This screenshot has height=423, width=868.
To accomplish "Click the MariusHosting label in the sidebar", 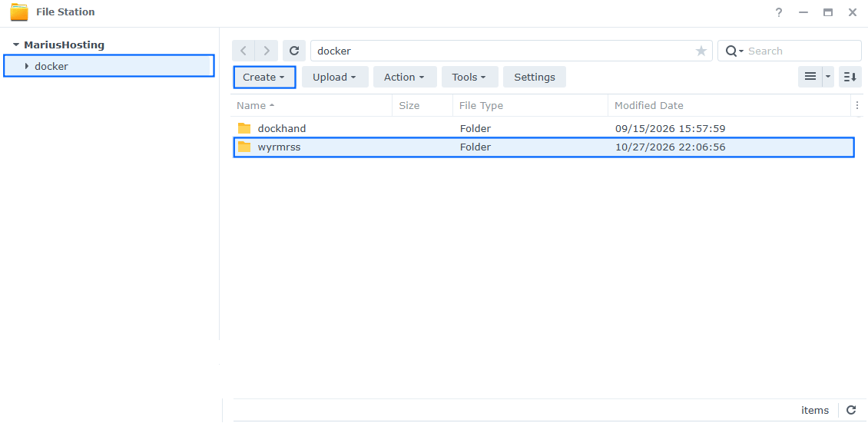I will 65,45.
